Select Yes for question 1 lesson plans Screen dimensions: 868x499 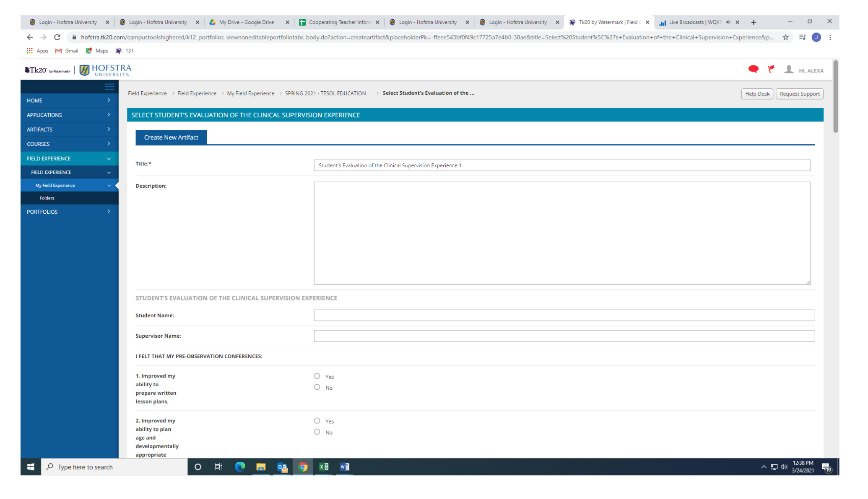click(317, 376)
